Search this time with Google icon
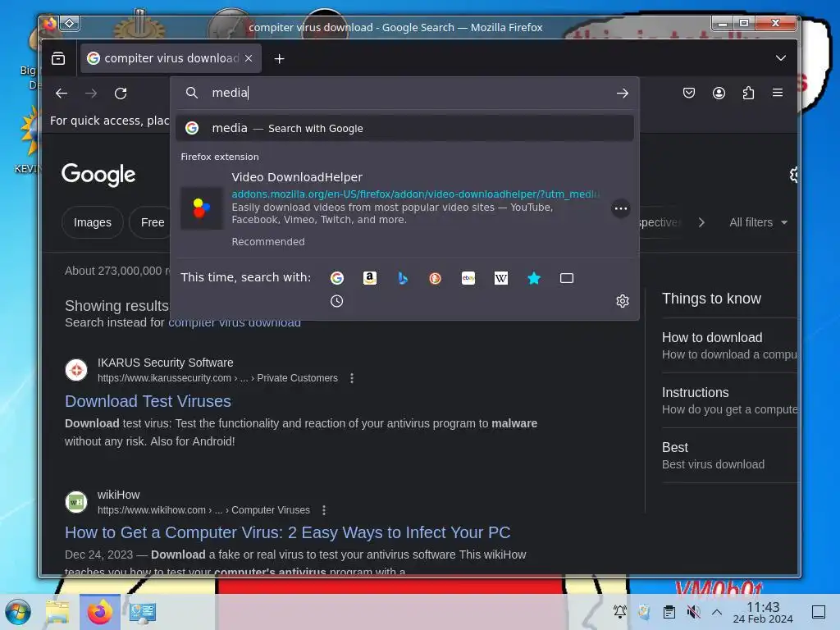The height and width of the screenshot is (630, 840). (336, 278)
